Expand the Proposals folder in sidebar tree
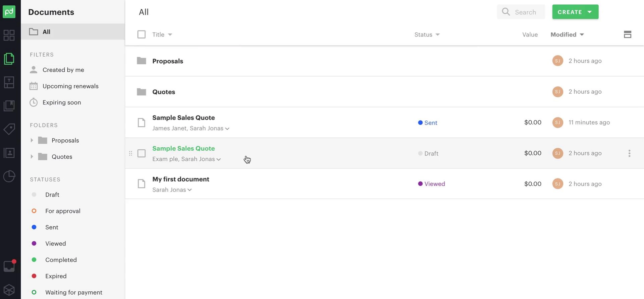The image size is (644, 299). (32, 140)
